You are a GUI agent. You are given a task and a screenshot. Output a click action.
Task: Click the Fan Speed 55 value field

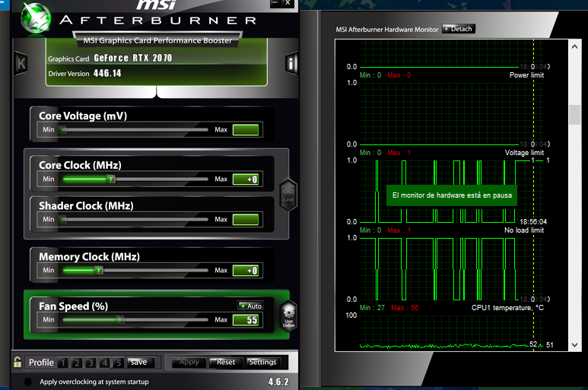point(246,320)
